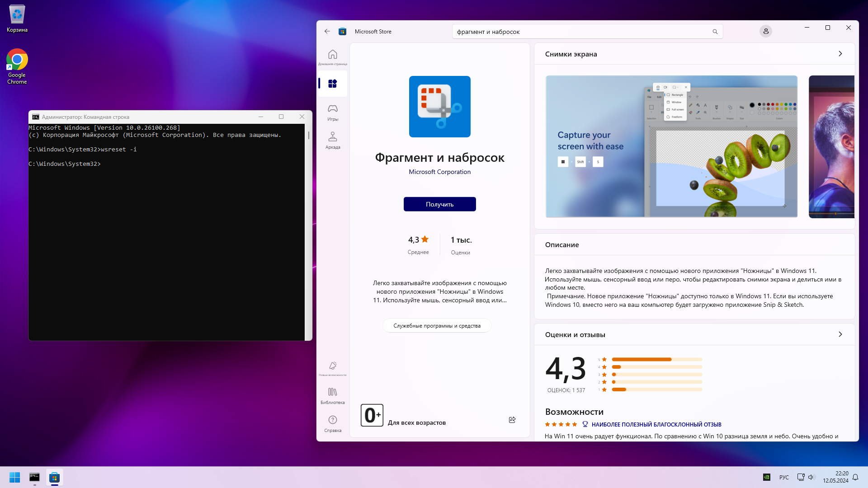This screenshot has width=868, height=488.
Task: Open What's New notifications icon in sidebar
Action: (332, 368)
